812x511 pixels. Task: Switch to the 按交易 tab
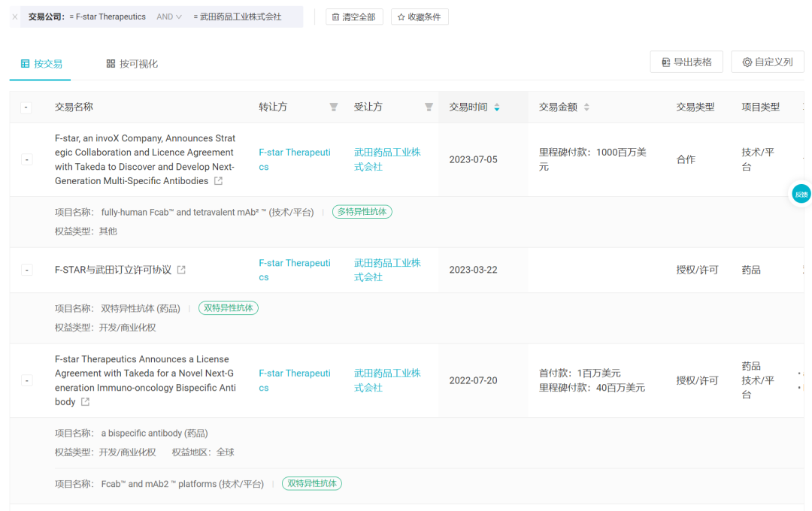[41, 64]
